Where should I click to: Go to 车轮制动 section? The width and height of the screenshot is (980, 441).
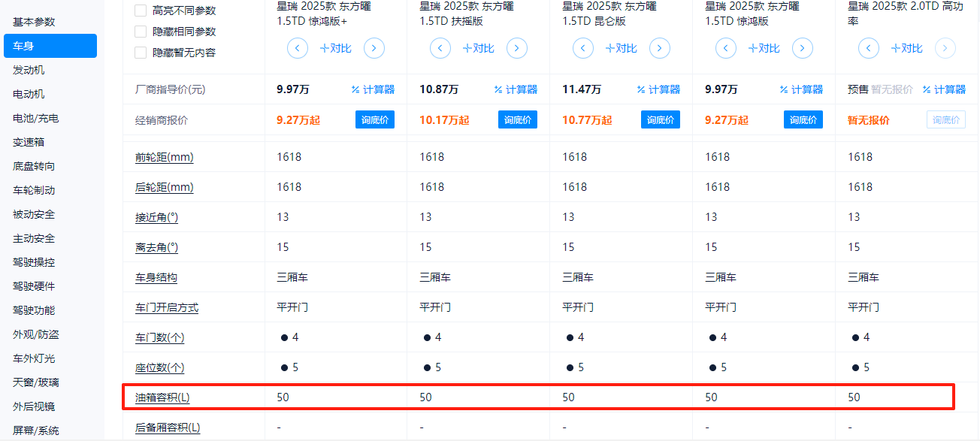(34, 190)
